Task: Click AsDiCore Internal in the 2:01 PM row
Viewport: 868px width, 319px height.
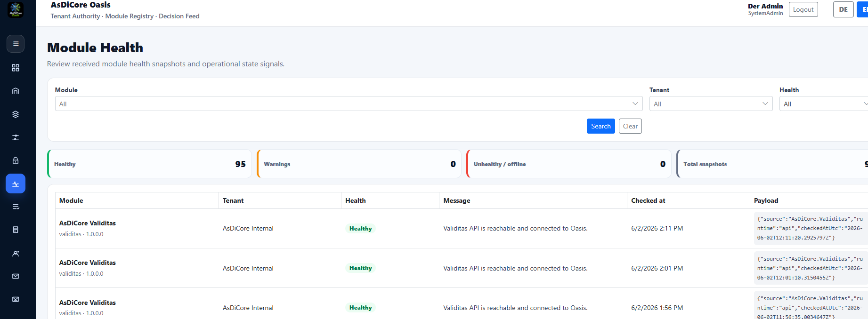Action: click(x=248, y=268)
